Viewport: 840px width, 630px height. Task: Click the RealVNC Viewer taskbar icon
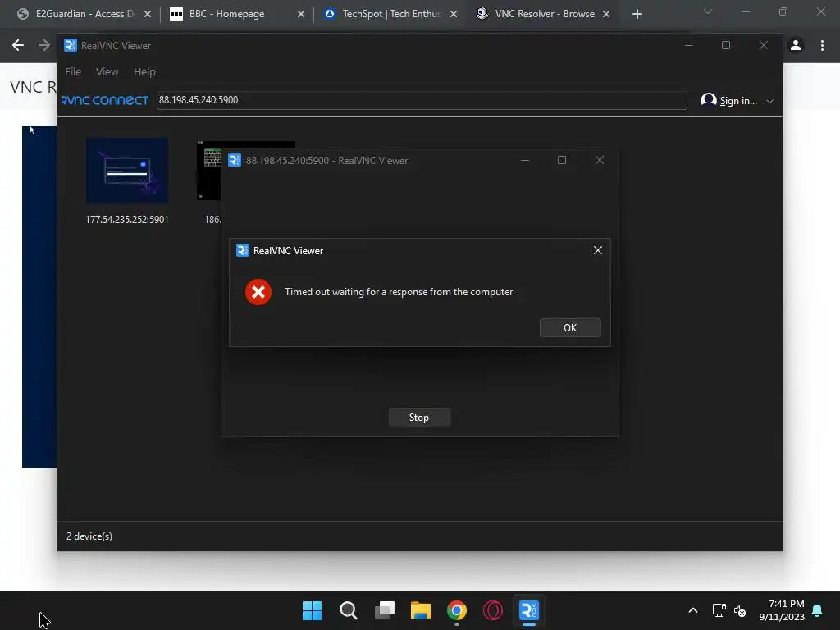[529, 610]
